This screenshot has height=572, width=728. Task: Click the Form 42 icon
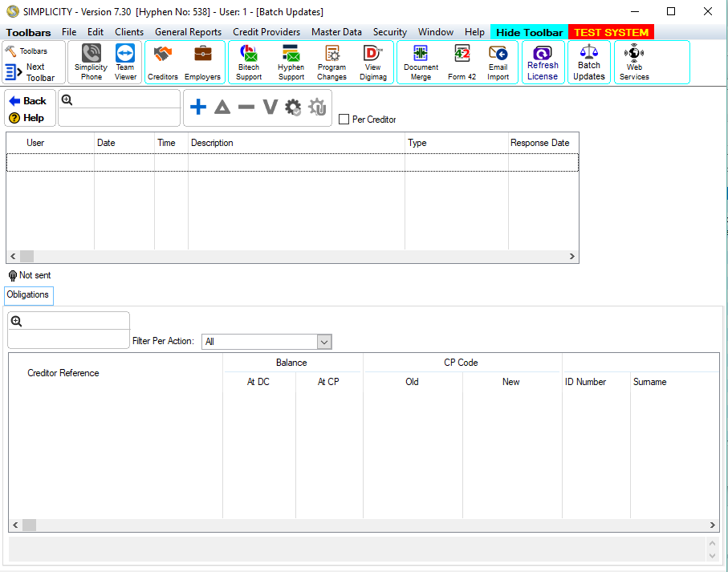(x=462, y=62)
